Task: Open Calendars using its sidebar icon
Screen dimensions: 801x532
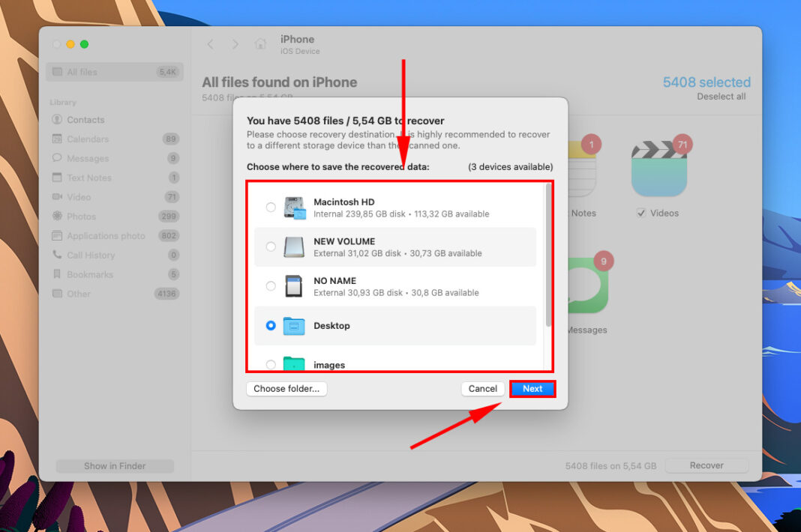Action: [57, 139]
